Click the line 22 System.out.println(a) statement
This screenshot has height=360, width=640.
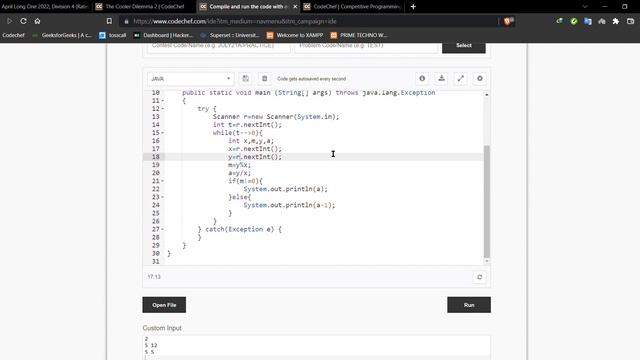coord(286,189)
